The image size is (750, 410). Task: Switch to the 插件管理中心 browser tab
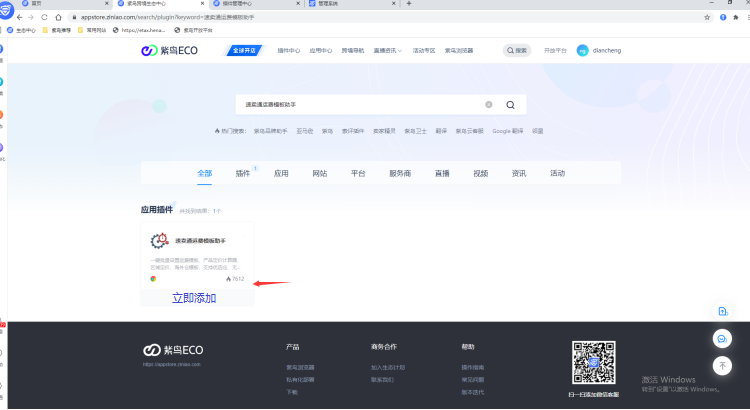(256, 3)
